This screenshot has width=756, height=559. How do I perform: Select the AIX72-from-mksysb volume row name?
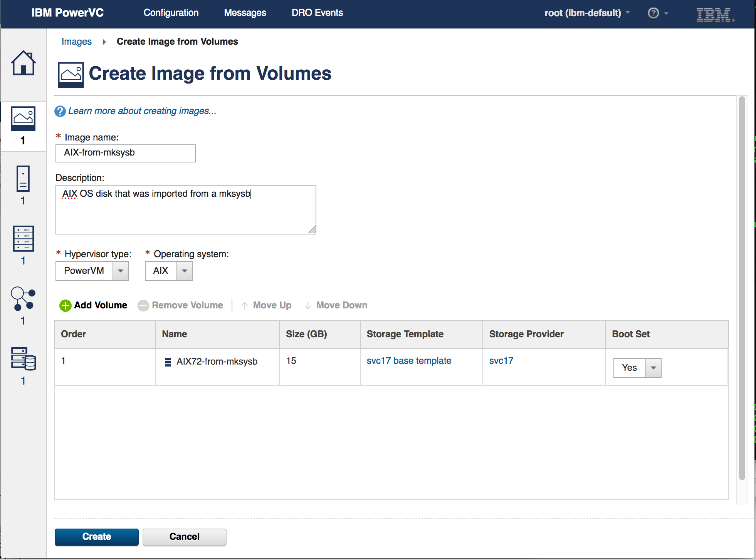(x=217, y=362)
